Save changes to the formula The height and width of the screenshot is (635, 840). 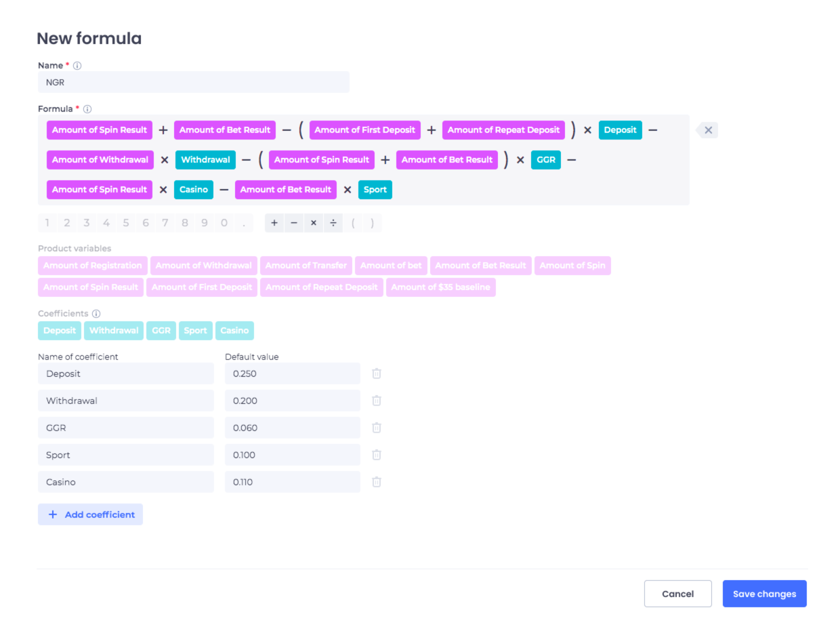(x=764, y=594)
